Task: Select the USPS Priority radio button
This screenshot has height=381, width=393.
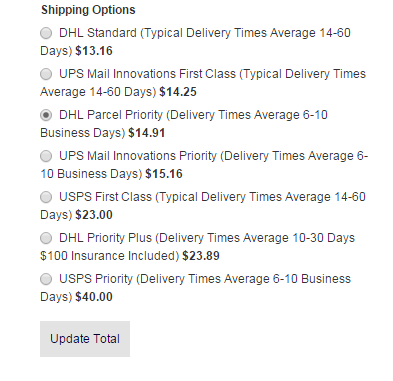Action: click(x=46, y=279)
